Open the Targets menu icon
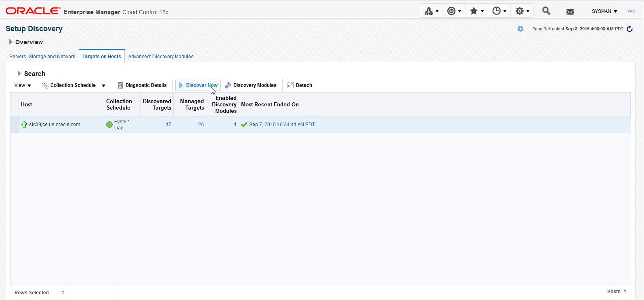This screenshot has width=644, height=300. click(431, 11)
